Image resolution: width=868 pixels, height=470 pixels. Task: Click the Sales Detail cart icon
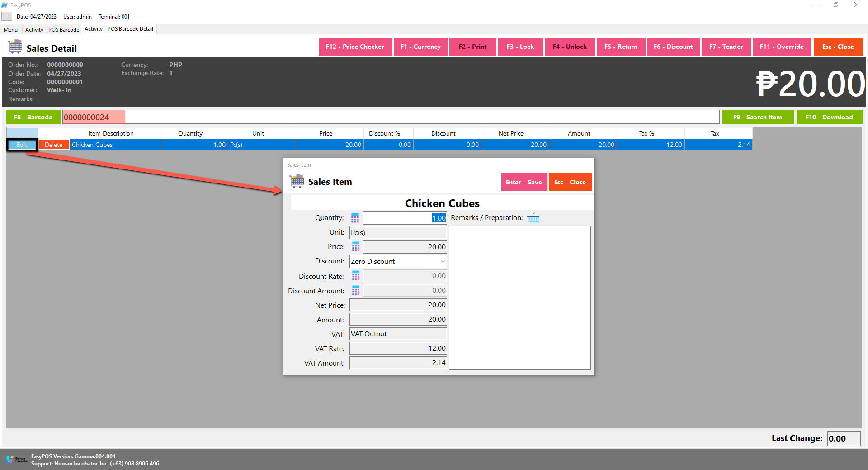pyautogui.click(x=15, y=47)
